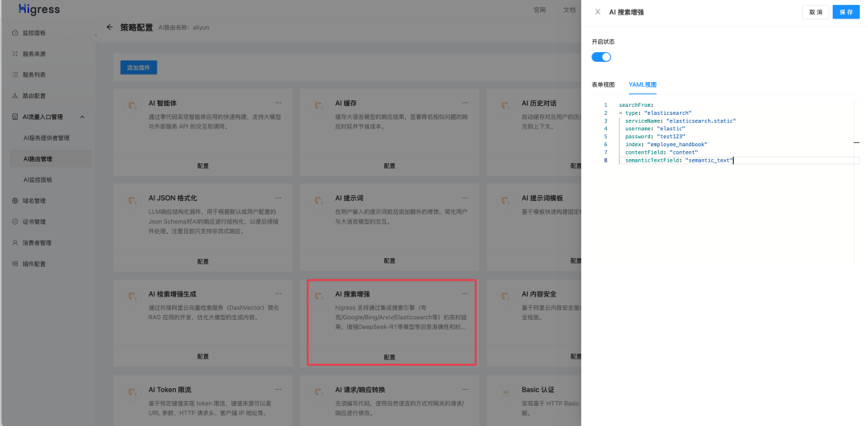This screenshot has height=426, width=868.
Task: Open more options on AI Token 限流 card
Action: pos(278,390)
